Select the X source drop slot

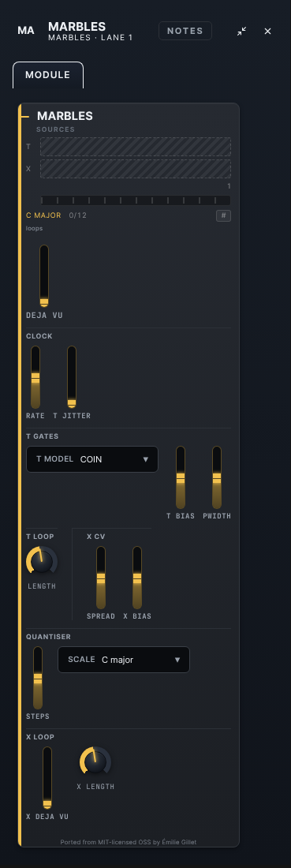point(136,169)
